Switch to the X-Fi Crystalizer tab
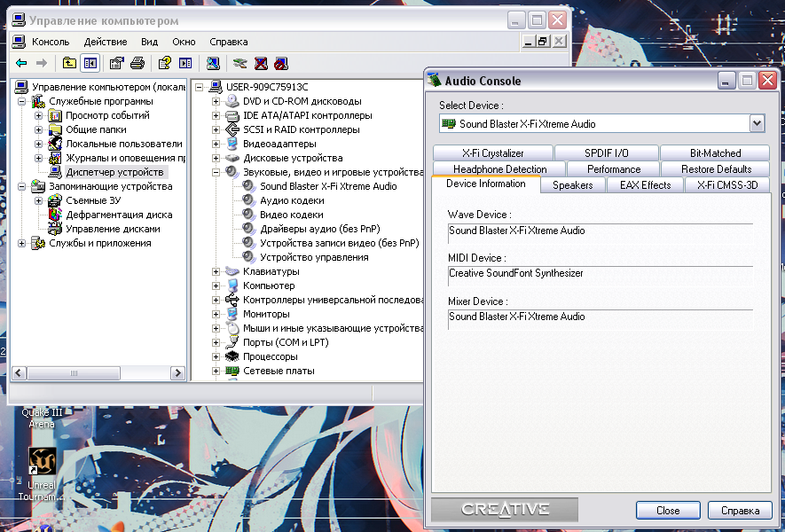Screen dimensions: 785x532 [492, 153]
